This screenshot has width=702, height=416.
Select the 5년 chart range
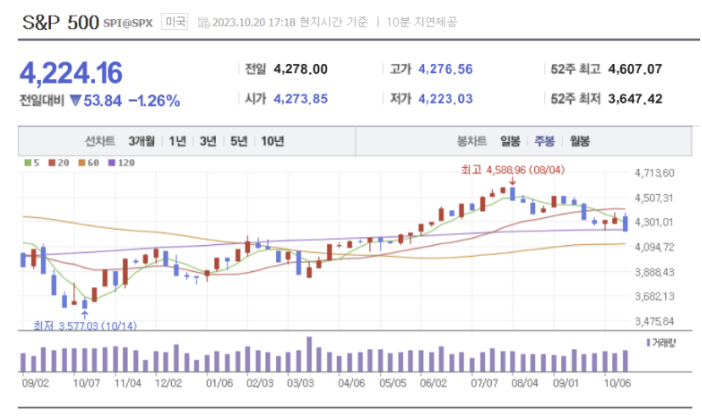tap(239, 142)
